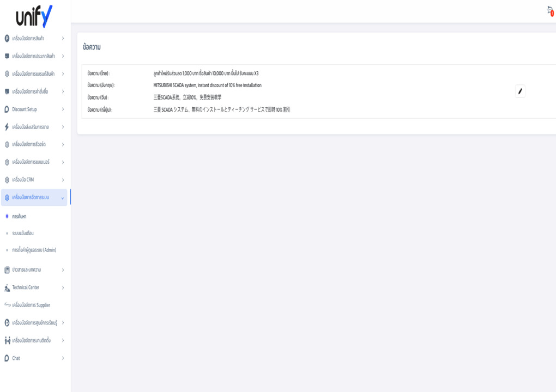Open the ระบบแจ้งเตือน submenu item

point(23,233)
